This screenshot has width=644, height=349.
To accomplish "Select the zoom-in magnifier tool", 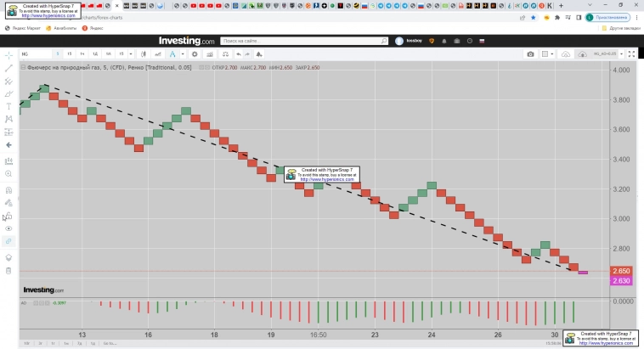I will pos(8,174).
